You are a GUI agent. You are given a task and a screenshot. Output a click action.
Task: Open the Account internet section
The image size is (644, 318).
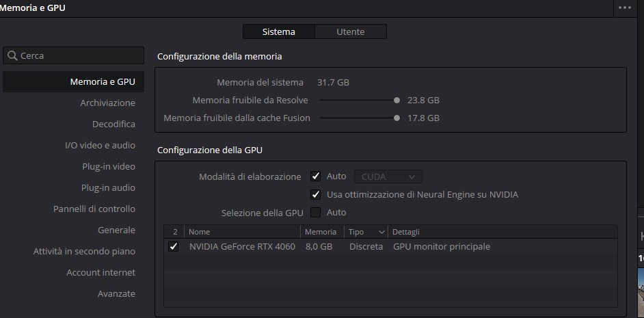point(100,272)
